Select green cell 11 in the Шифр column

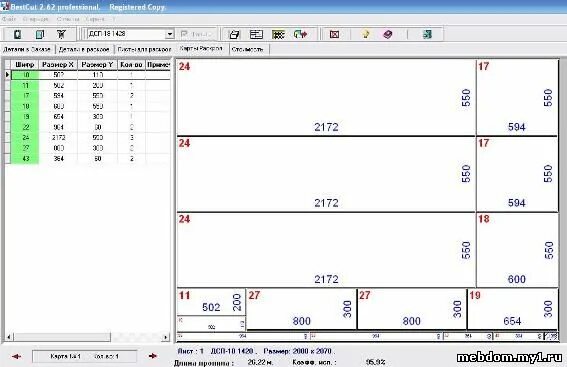pos(25,85)
